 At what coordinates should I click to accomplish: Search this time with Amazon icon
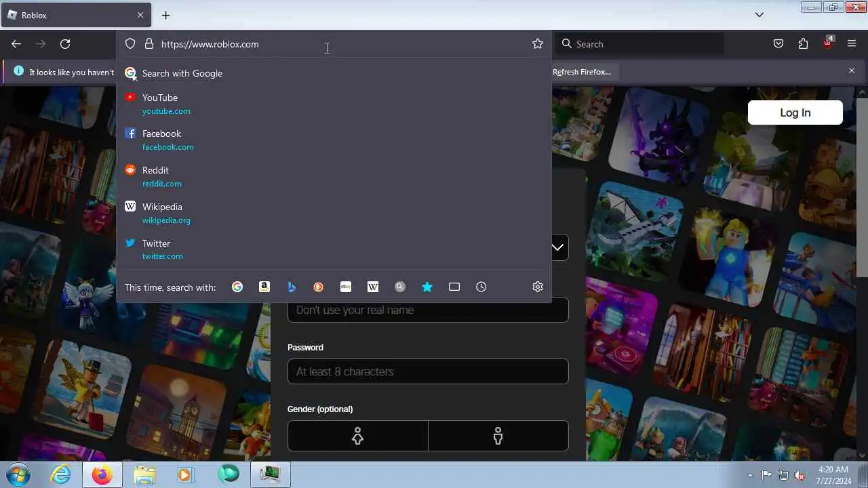click(x=264, y=287)
